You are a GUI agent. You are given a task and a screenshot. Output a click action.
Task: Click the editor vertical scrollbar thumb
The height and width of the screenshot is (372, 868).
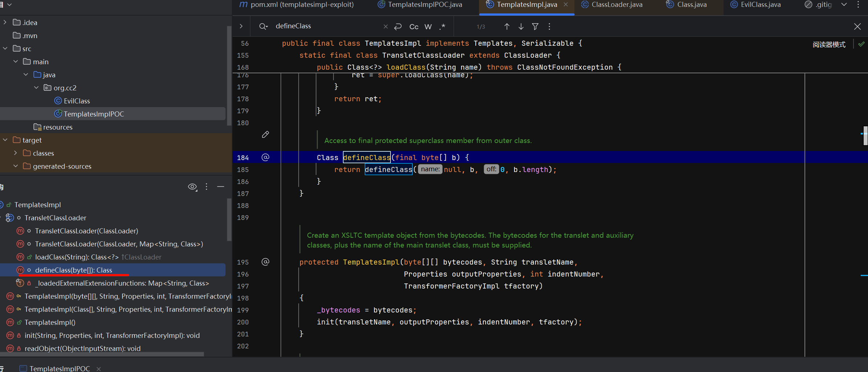[x=865, y=135]
